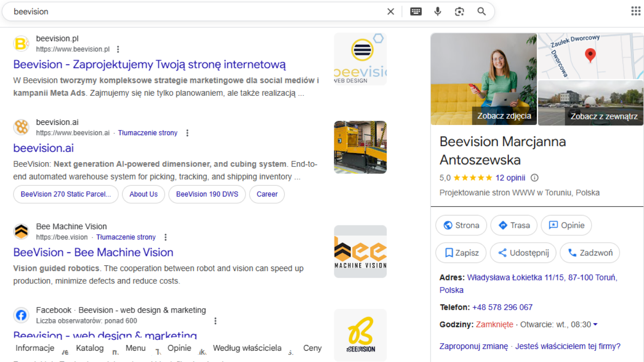
Task: Switch to the Ceny tab
Action: tap(312, 348)
